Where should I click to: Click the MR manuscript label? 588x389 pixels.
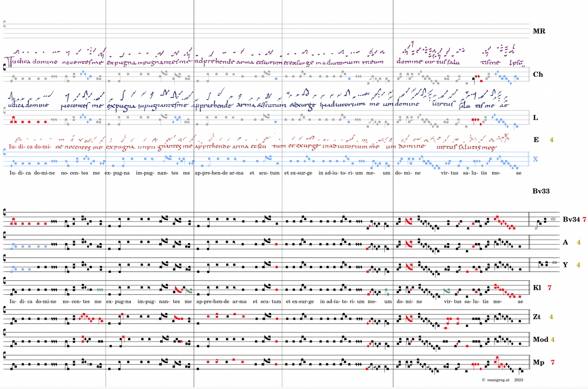coord(539,31)
